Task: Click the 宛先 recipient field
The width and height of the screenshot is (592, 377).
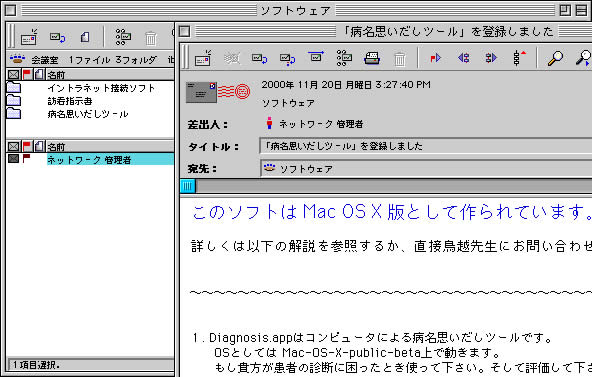Action: tap(426, 168)
